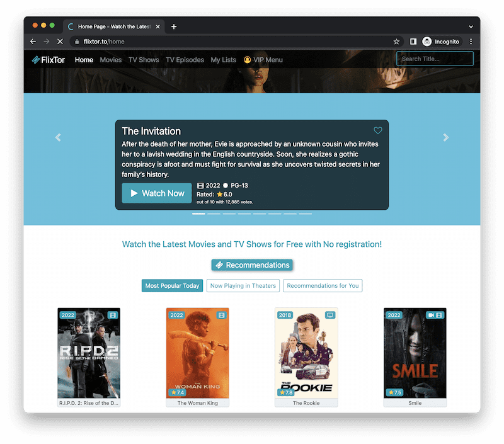
Task: Stop page loading with the X button
Action: point(60,42)
